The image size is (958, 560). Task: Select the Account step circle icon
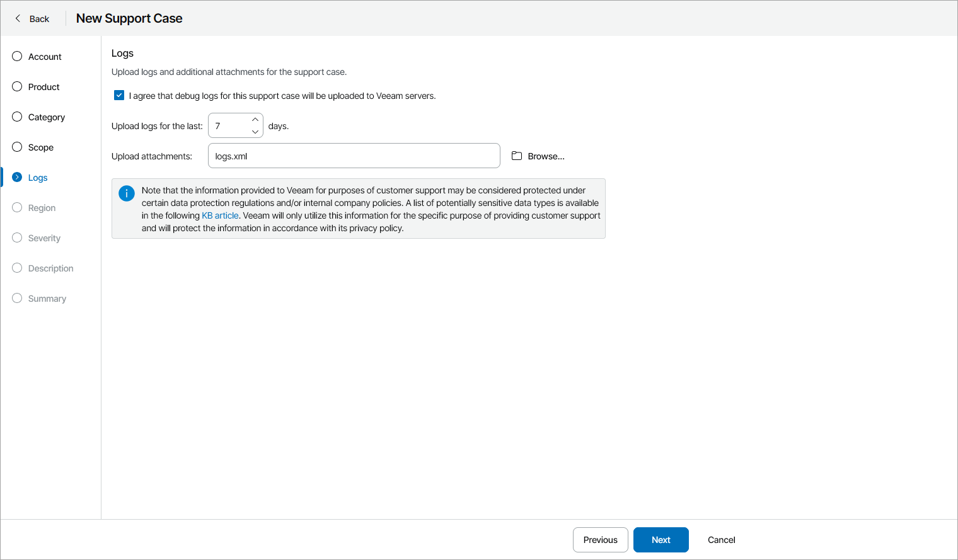pos(17,56)
